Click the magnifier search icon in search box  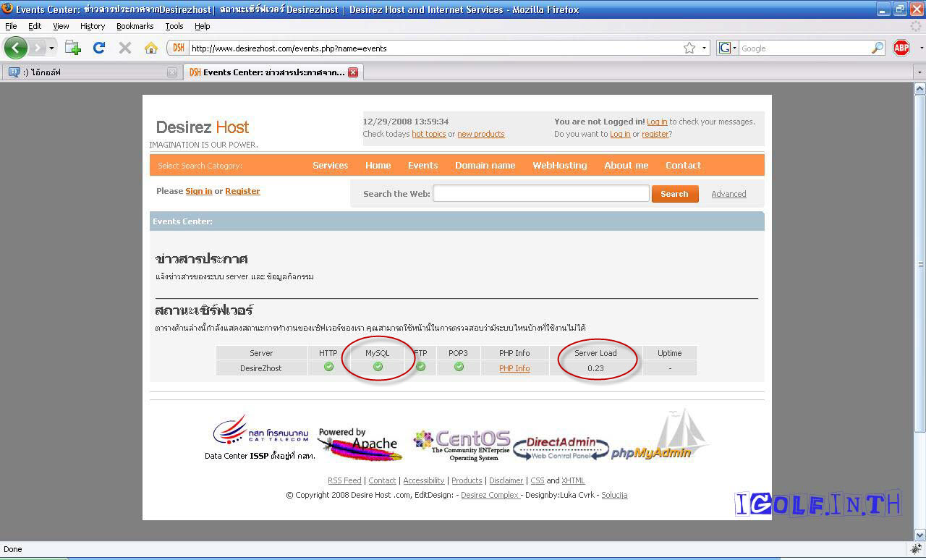pos(877,48)
